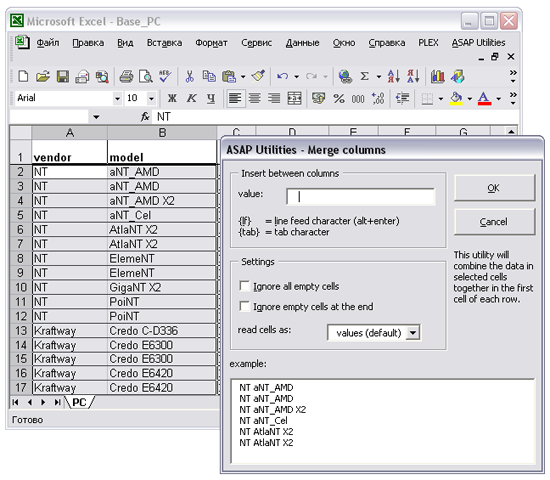Open font color dropdown arrow
The height and width of the screenshot is (480, 550).
click(x=498, y=99)
